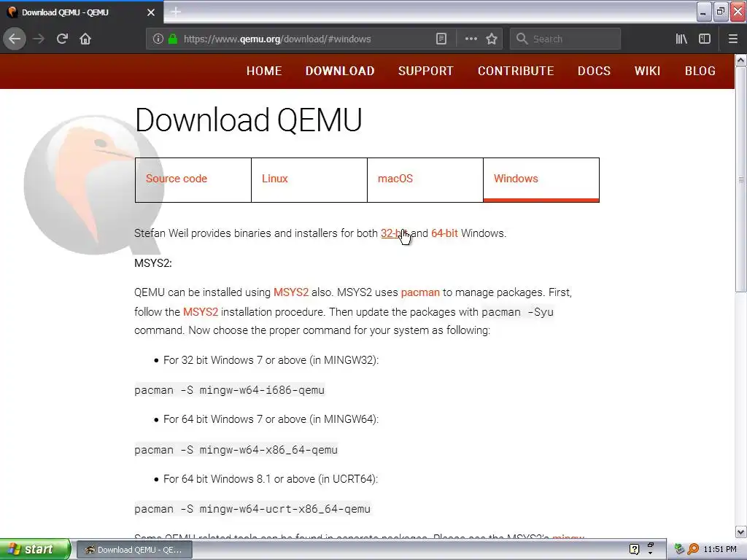Select the Windows download tab

[541, 180]
